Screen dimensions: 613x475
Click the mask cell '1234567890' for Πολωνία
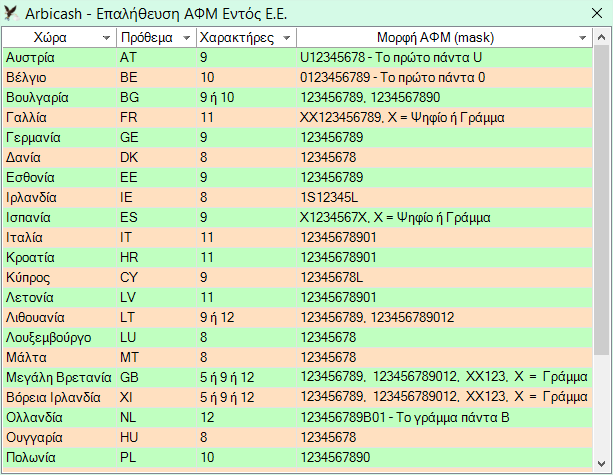(445, 457)
